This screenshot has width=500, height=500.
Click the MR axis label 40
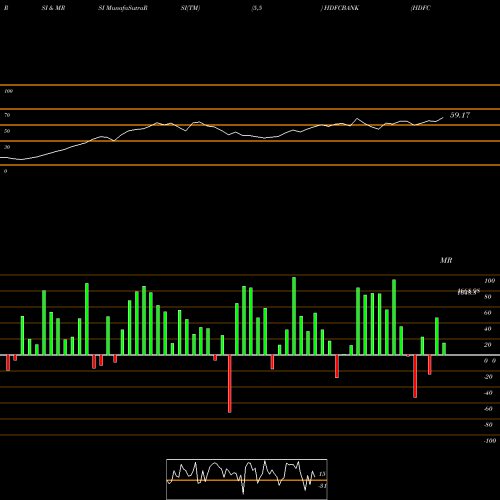pyautogui.click(x=487, y=329)
